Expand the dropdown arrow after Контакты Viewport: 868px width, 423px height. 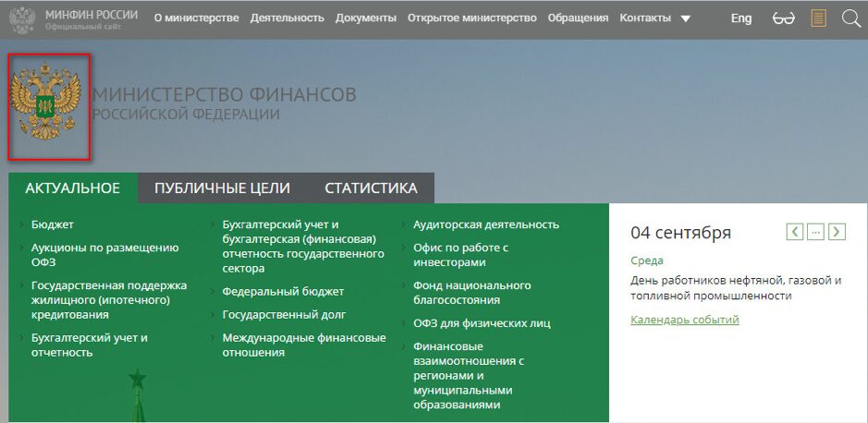(x=685, y=18)
